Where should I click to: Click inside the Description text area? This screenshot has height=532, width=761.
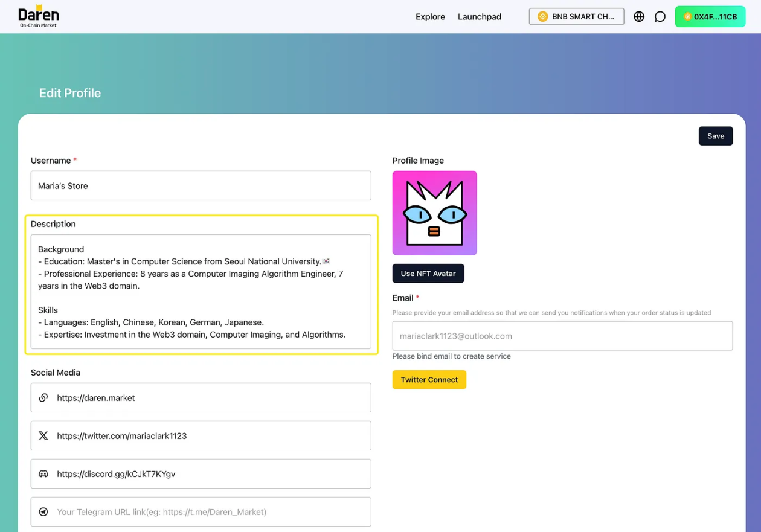pyautogui.click(x=201, y=292)
